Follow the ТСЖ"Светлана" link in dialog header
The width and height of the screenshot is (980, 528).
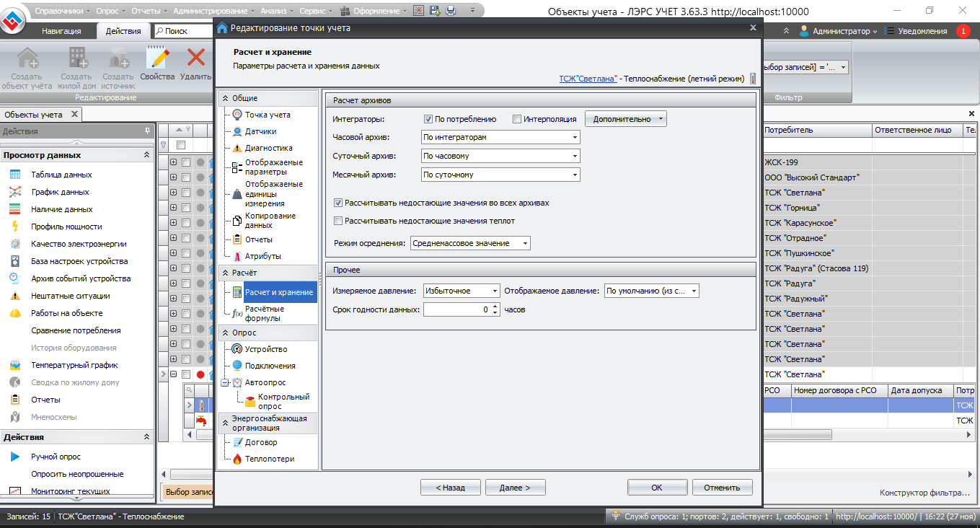click(588, 79)
